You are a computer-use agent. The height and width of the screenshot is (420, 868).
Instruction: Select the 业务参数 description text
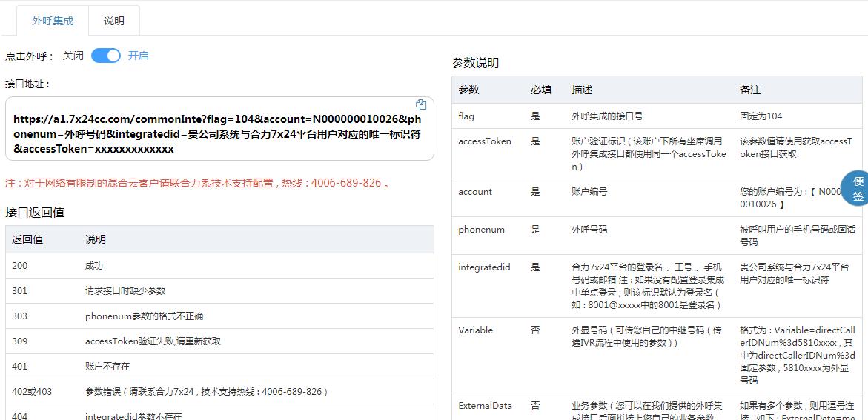pos(647,410)
